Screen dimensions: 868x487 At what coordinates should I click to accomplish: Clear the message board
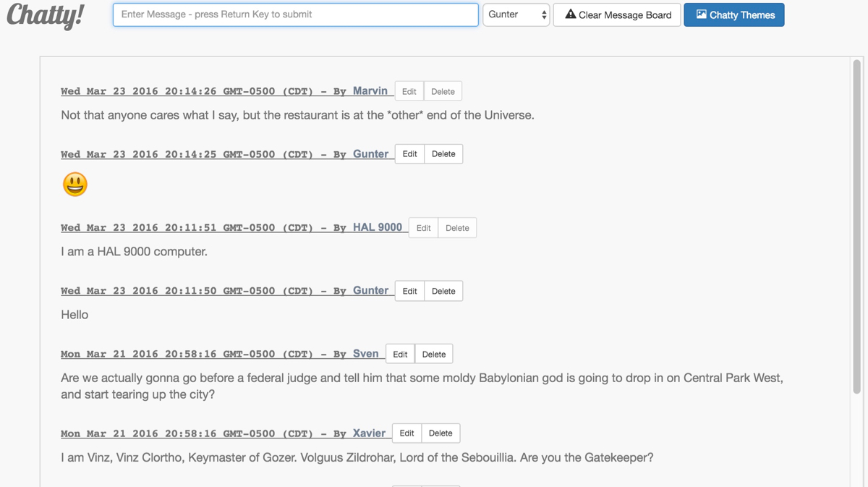point(617,14)
